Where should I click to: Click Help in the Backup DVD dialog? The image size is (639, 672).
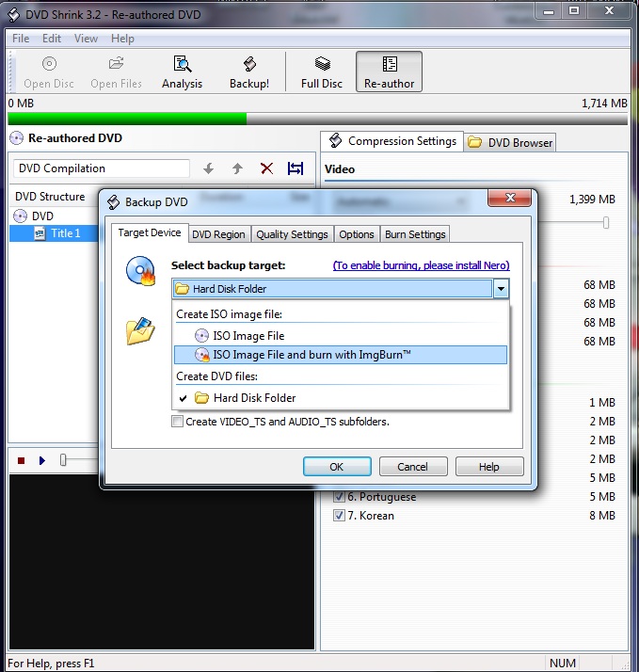pyautogui.click(x=489, y=466)
